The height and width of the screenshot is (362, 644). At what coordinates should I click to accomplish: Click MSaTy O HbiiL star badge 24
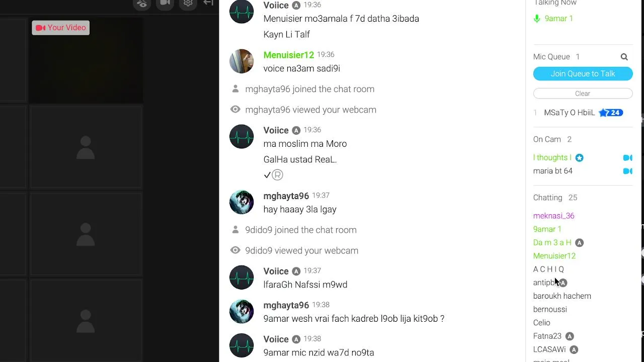(x=611, y=113)
